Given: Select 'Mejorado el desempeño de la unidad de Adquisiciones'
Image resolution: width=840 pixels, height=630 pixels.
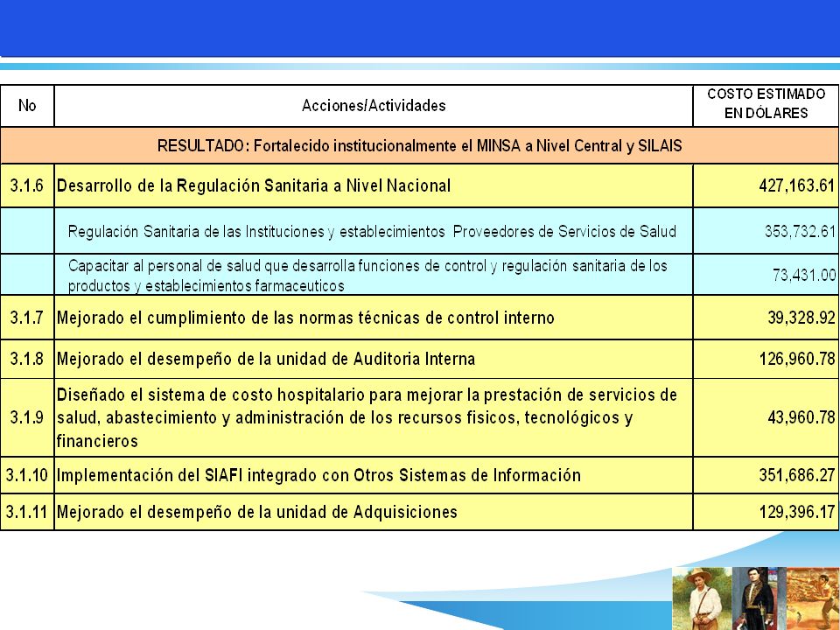Looking at the screenshot, I should [x=257, y=512].
